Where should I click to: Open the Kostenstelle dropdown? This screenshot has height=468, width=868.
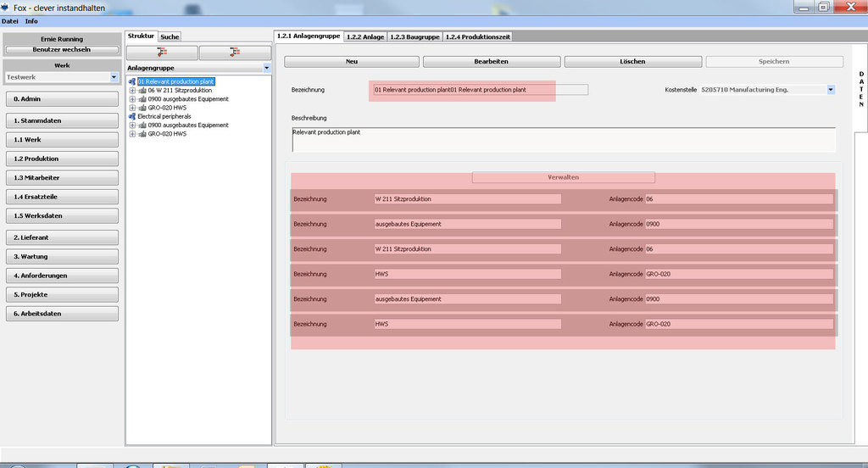[830, 90]
